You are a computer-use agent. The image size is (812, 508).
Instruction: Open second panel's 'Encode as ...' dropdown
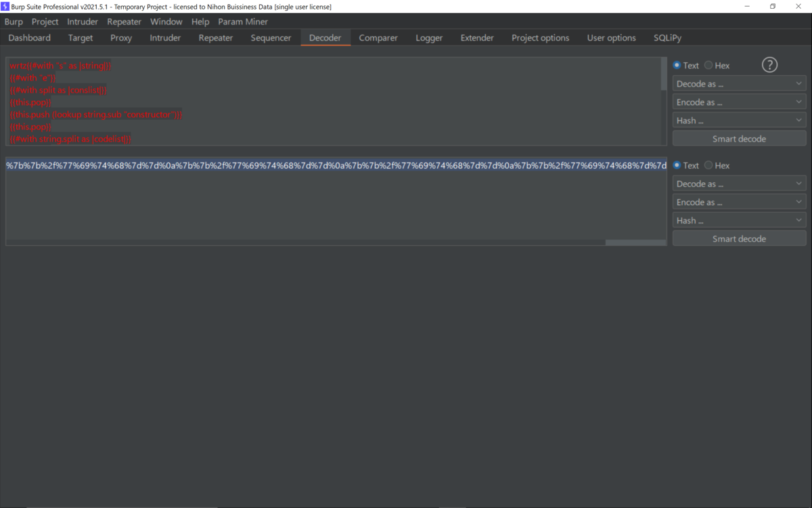739,202
